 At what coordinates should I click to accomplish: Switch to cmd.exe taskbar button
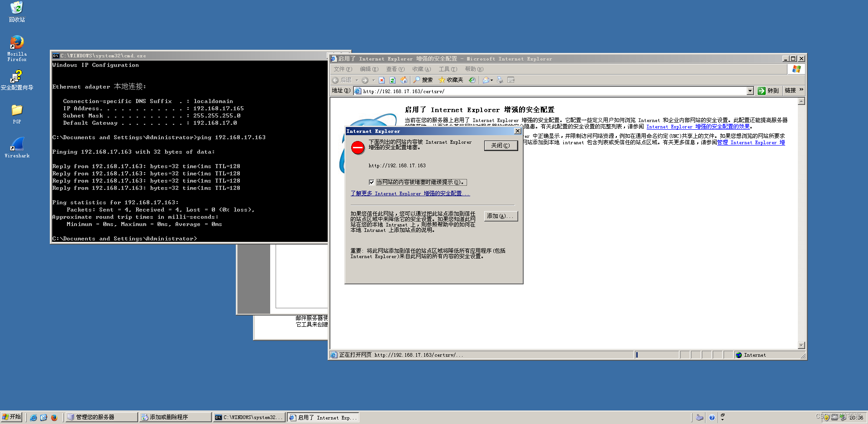tap(249, 417)
